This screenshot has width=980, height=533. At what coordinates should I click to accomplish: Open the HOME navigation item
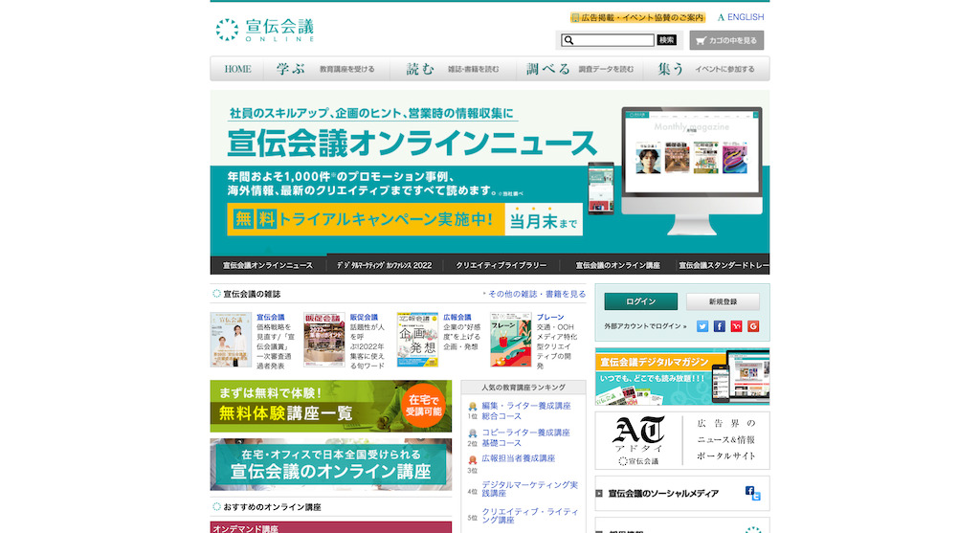pyautogui.click(x=237, y=69)
